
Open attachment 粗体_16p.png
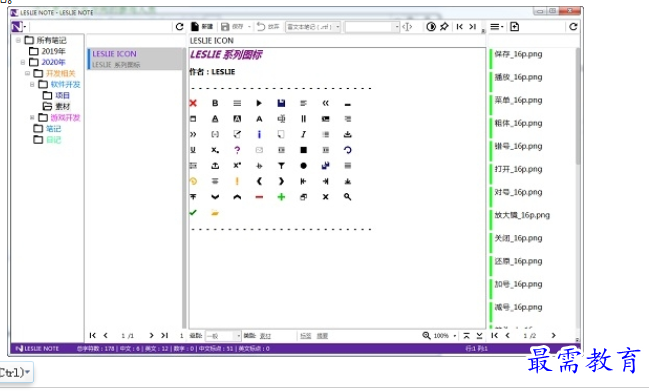point(518,123)
